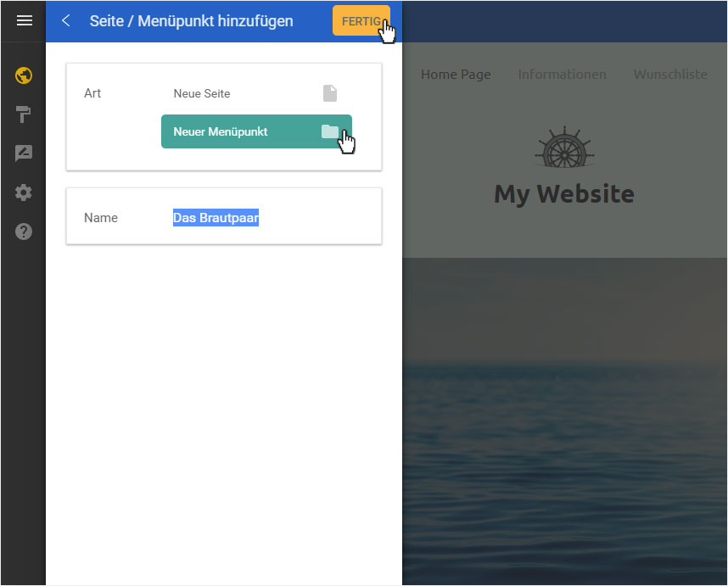Go back with the left arrow
This screenshot has height=586, width=728.
click(66, 20)
